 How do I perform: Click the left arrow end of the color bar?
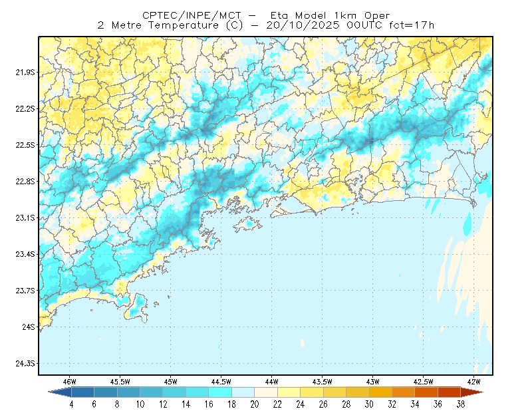pyautogui.click(x=61, y=392)
